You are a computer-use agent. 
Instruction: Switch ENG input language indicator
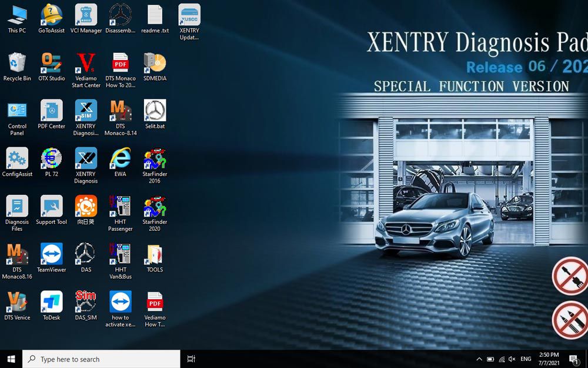[x=526, y=359]
